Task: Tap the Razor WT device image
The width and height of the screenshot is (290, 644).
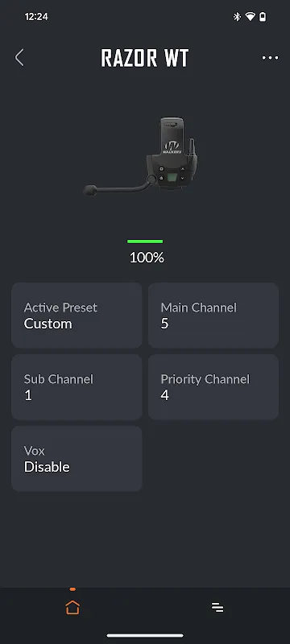Action: point(142,157)
